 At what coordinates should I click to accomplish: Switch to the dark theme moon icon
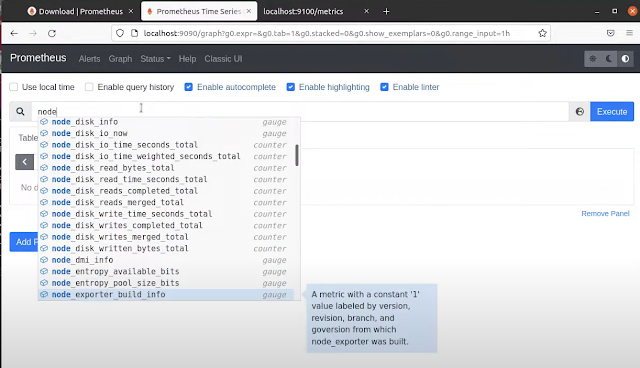[x=609, y=59]
